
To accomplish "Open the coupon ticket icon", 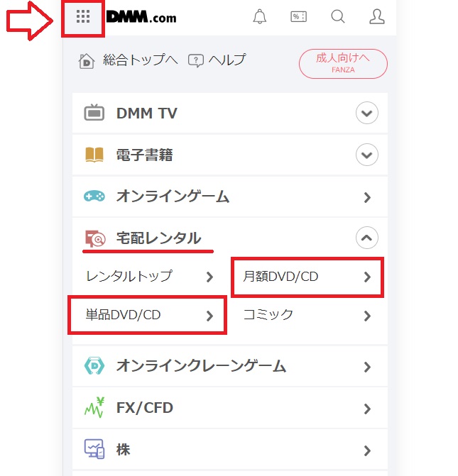I will pos(298,17).
